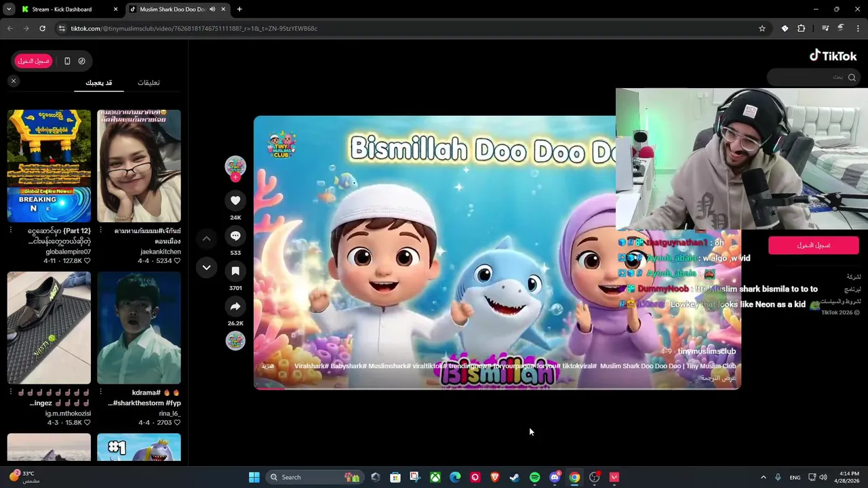Like the video with the heart icon
Viewport: 868px width, 488px height.
pos(235,201)
